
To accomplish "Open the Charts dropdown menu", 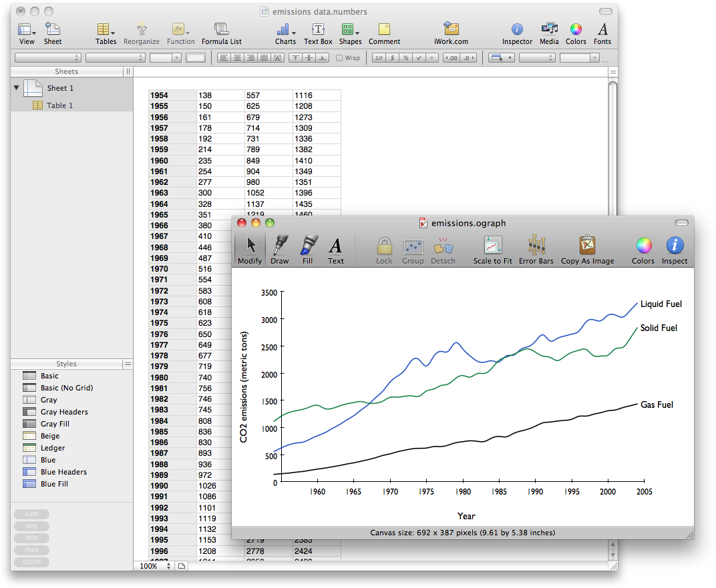I will 285,29.
